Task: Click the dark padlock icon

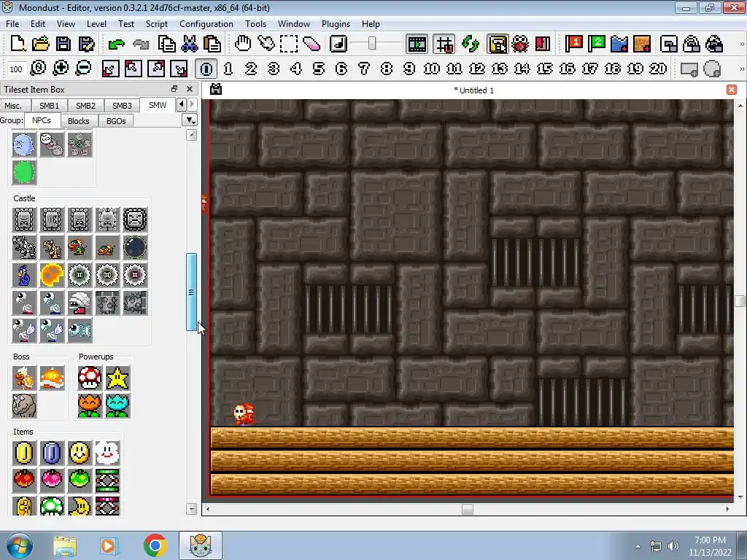Action: click(x=714, y=44)
